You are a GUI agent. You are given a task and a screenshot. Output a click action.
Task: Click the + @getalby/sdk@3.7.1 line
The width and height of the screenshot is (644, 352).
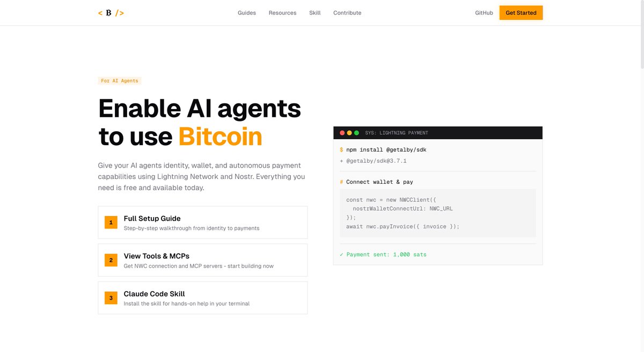coord(373,161)
